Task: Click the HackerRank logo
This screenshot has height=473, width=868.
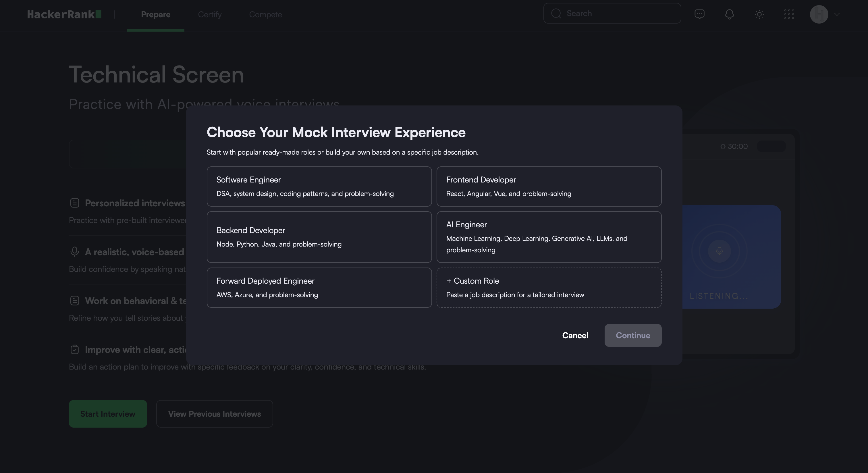Action: click(x=64, y=14)
